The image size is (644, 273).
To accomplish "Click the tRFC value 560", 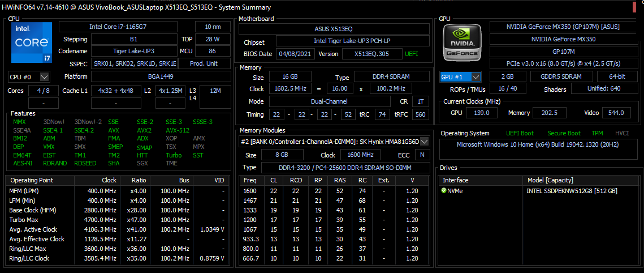I will pyautogui.click(x=421, y=114).
